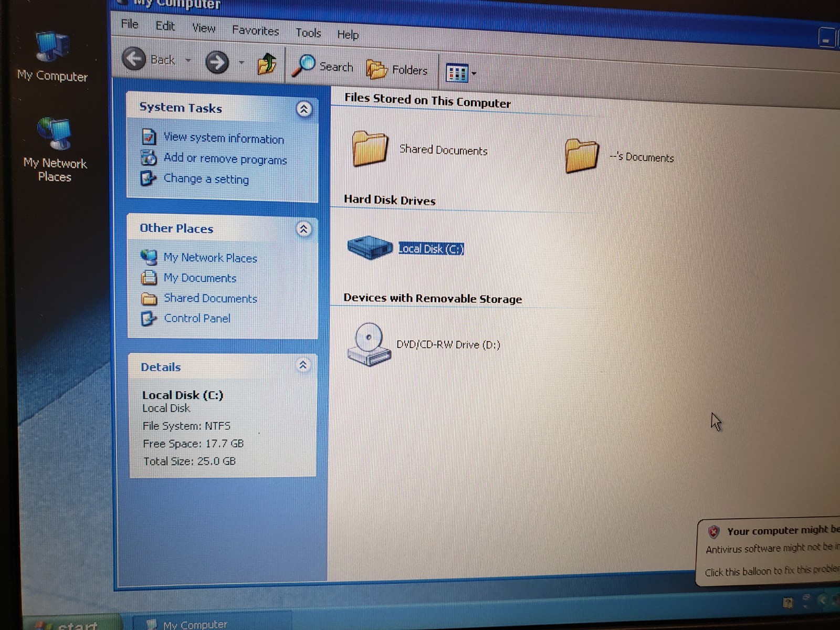Image resolution: width=840 pixels, height=630 pixels.
Task: Click the My Network Places sidebar icon
Action: coord(149,257)
